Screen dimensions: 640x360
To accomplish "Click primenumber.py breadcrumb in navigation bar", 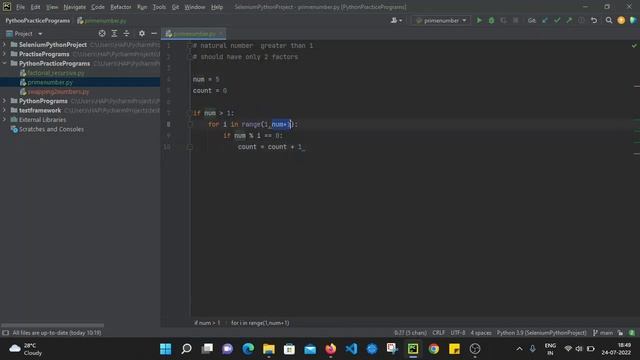I will tap(102, 20).
